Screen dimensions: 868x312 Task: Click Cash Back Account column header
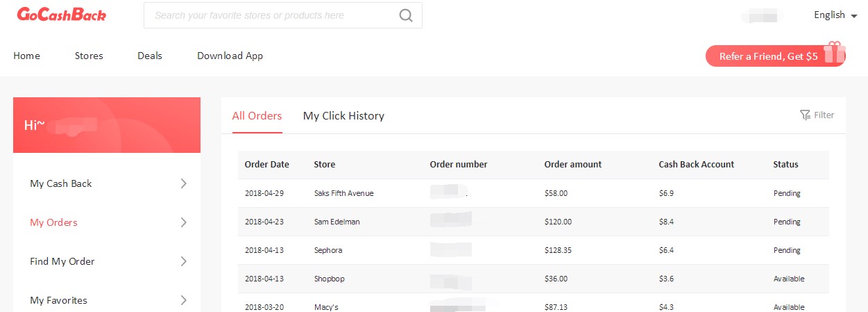pos(696,165)
